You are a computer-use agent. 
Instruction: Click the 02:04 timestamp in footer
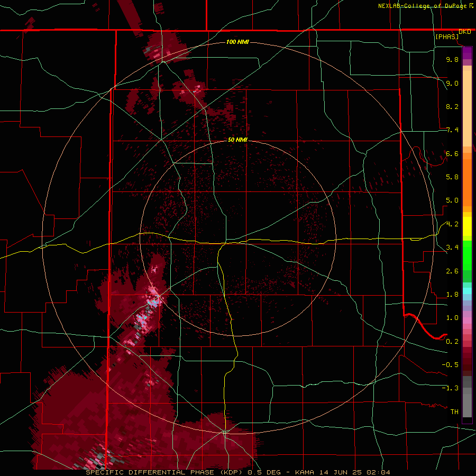pyautogui.click(x=378, y=472)
